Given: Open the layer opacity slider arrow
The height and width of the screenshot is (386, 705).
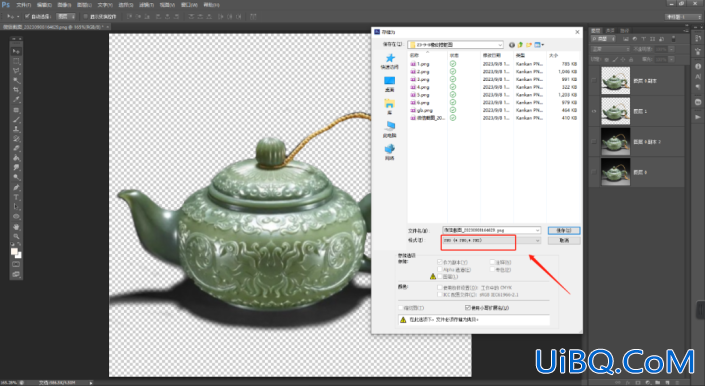Looking at the screenshot, I should 671,49.
